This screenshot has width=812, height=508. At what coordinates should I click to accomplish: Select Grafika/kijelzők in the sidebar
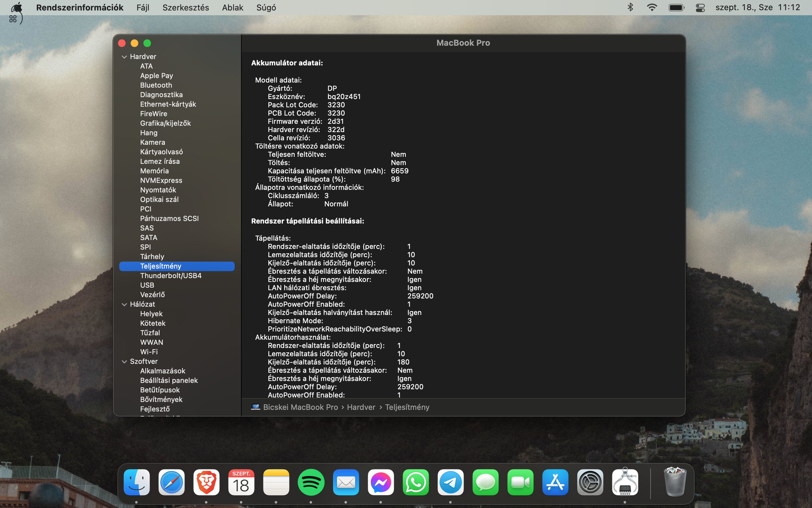[x=166, y=123]
